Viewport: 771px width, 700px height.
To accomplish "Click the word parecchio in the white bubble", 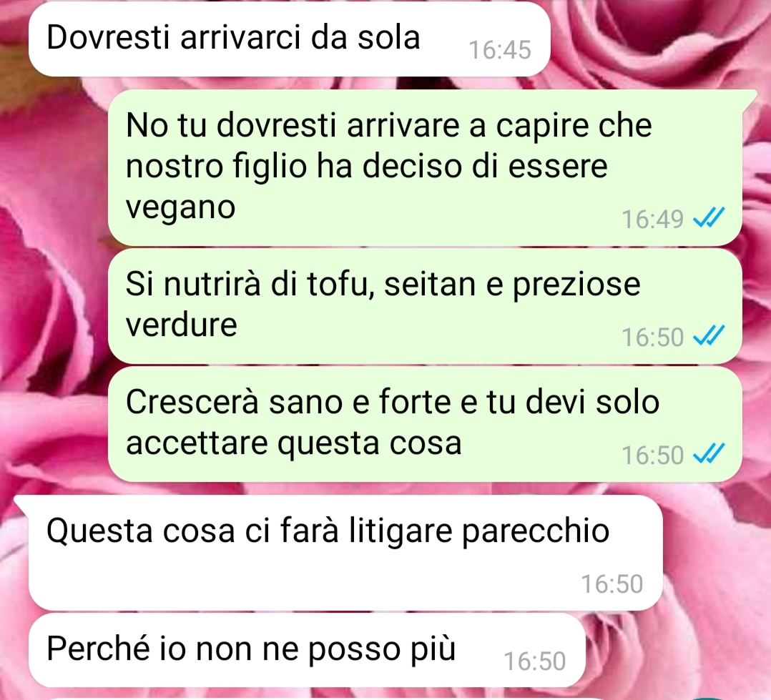I will (x=536, y=533).
